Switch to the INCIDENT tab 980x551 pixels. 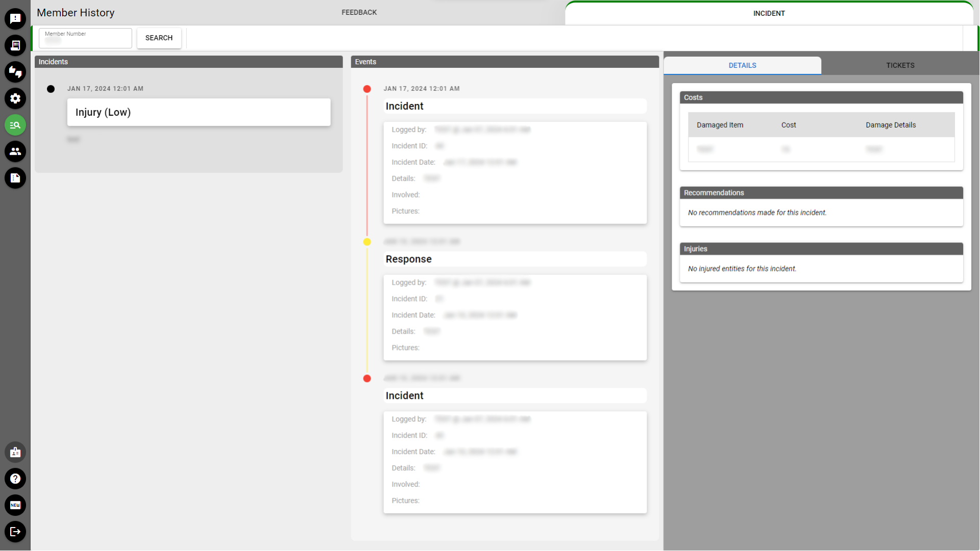tap(769, 13)
